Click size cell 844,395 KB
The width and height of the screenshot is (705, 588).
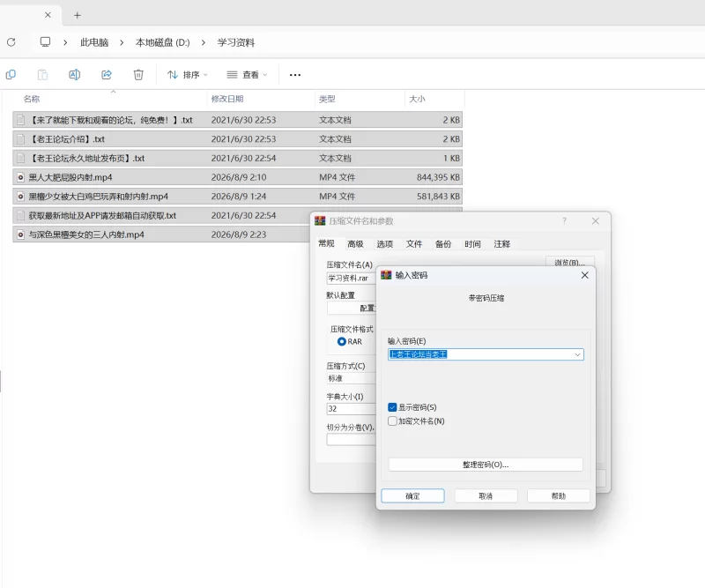tap(438, 177)
